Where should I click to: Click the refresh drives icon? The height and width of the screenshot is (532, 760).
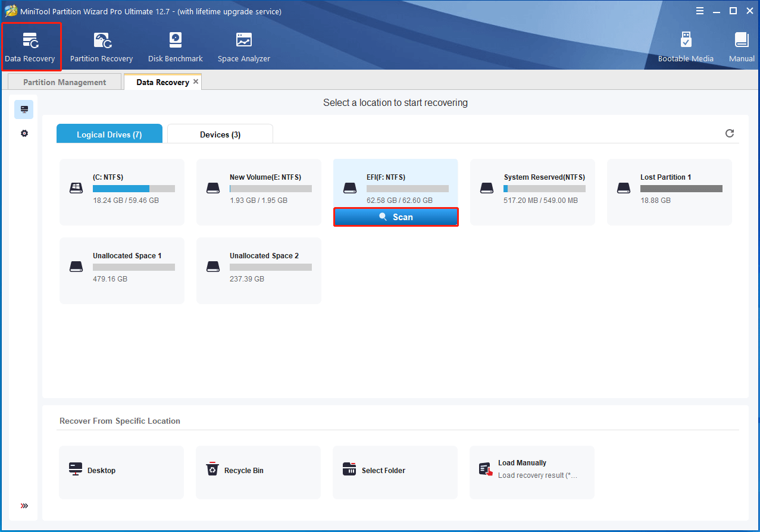[x=730, y=133]
